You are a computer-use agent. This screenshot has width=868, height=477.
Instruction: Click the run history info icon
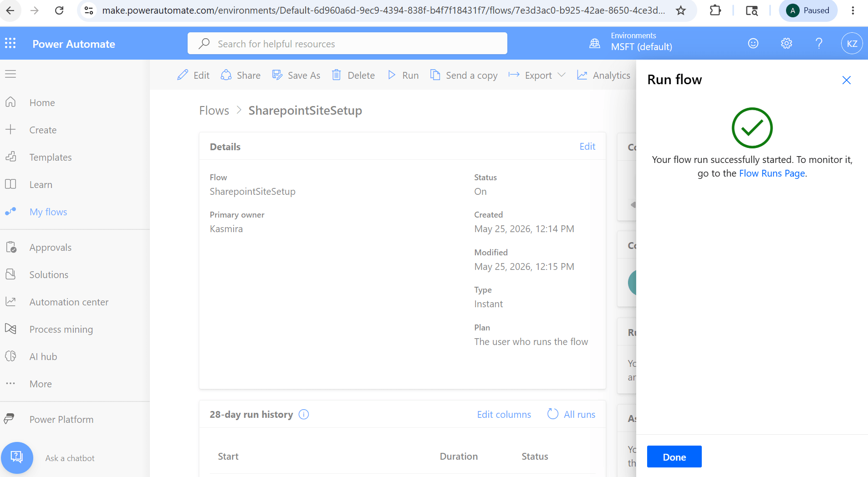tap(304, 414)
